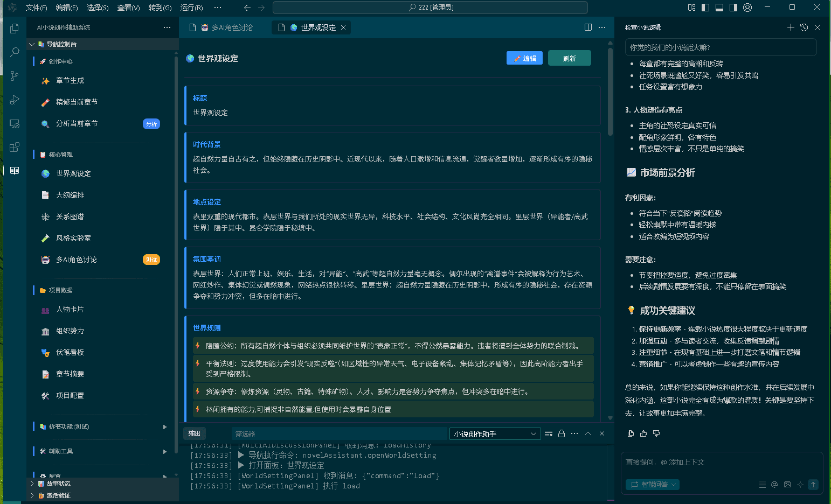Open chat history in the 检查小说逻辑 panel

(804, 27)
